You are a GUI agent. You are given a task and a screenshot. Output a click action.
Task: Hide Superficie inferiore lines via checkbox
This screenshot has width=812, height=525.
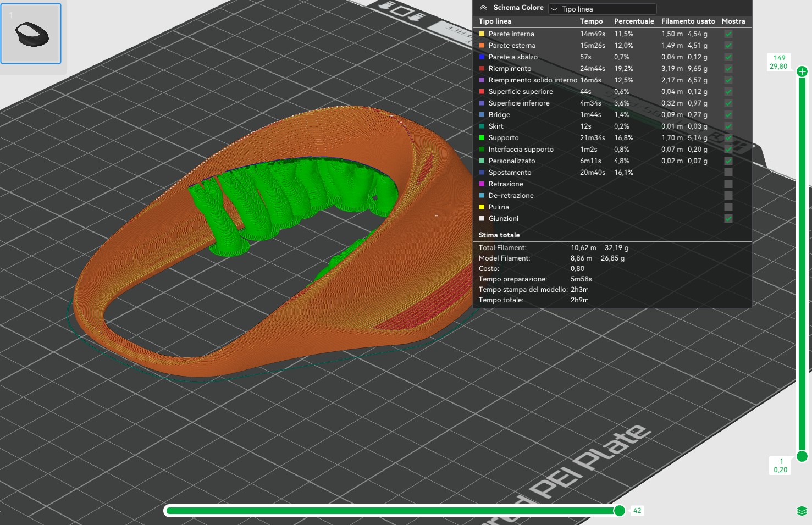click(x=728, y=103)
